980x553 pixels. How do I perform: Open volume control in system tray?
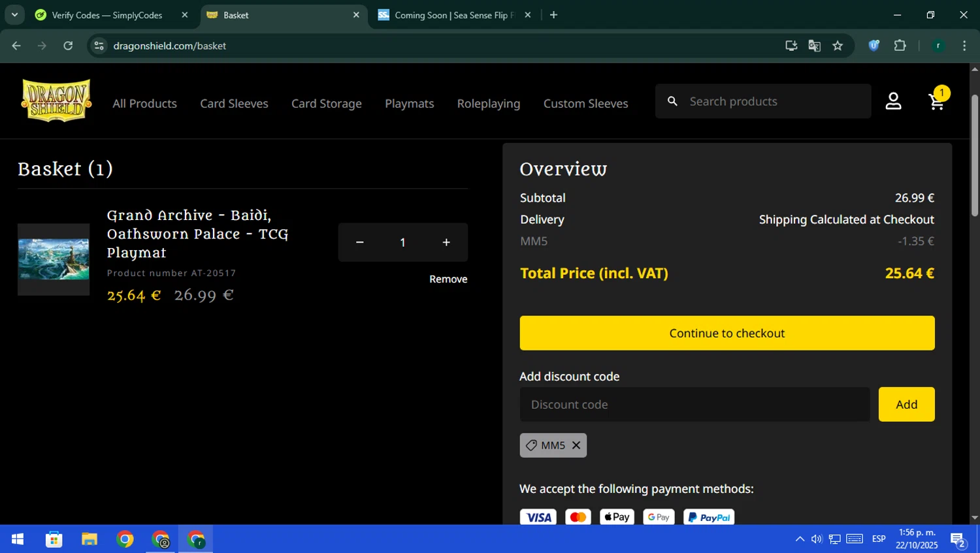pyautogui.click(x=817, y=539)
